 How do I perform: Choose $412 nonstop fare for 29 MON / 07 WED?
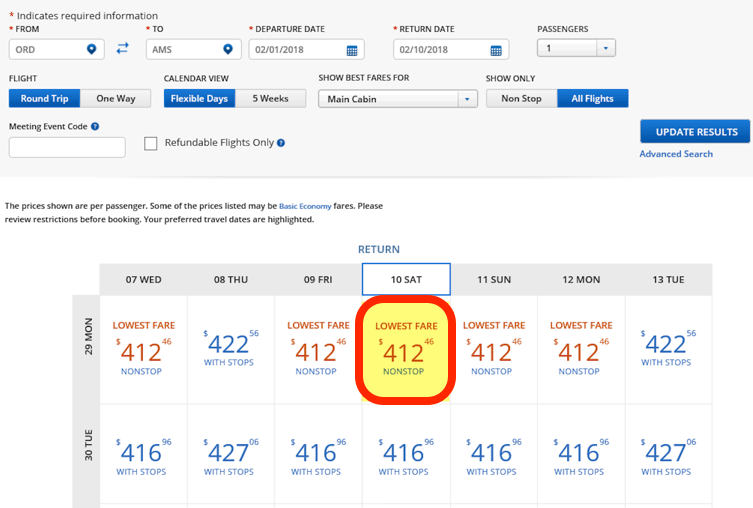pyautogui.click(x=144, y=350)
